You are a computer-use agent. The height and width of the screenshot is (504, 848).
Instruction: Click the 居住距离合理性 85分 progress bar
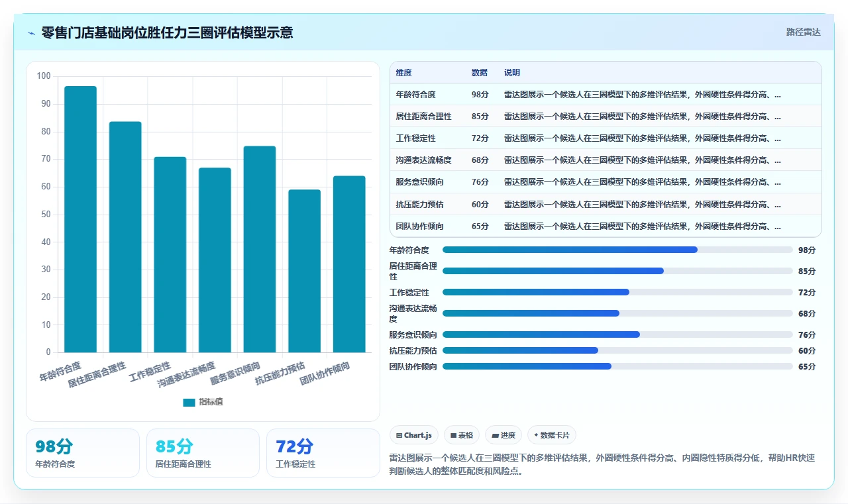[617, 271]
